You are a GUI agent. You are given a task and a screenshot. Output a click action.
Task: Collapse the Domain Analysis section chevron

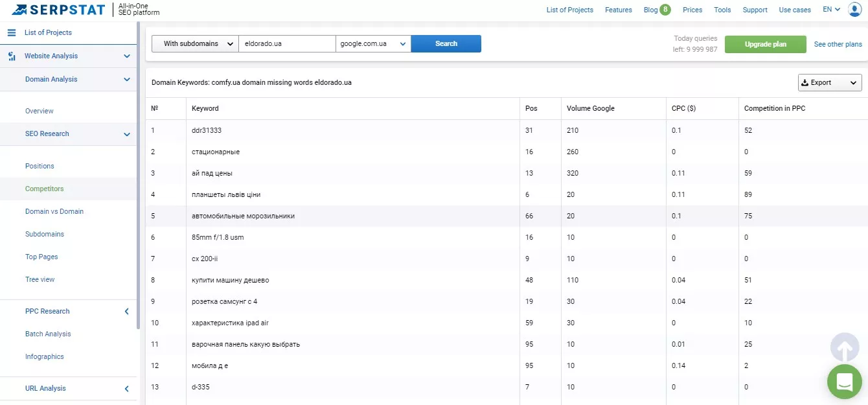point(127,80)
